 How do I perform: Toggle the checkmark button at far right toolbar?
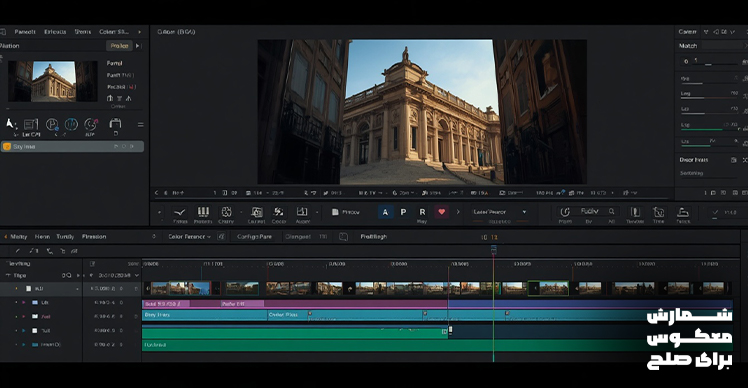click(715, 212)
